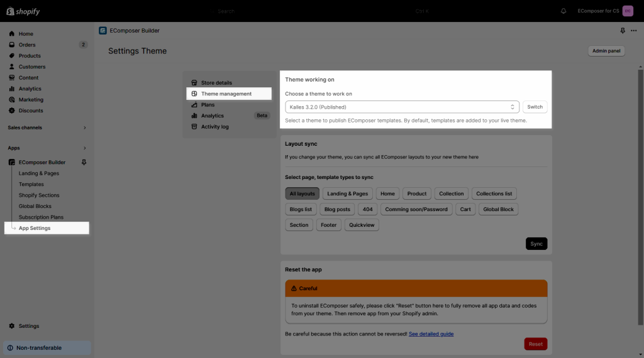Toggle the All layouts sync type
The height and width of the screenshot is (358, 644).
click(303, 193)
